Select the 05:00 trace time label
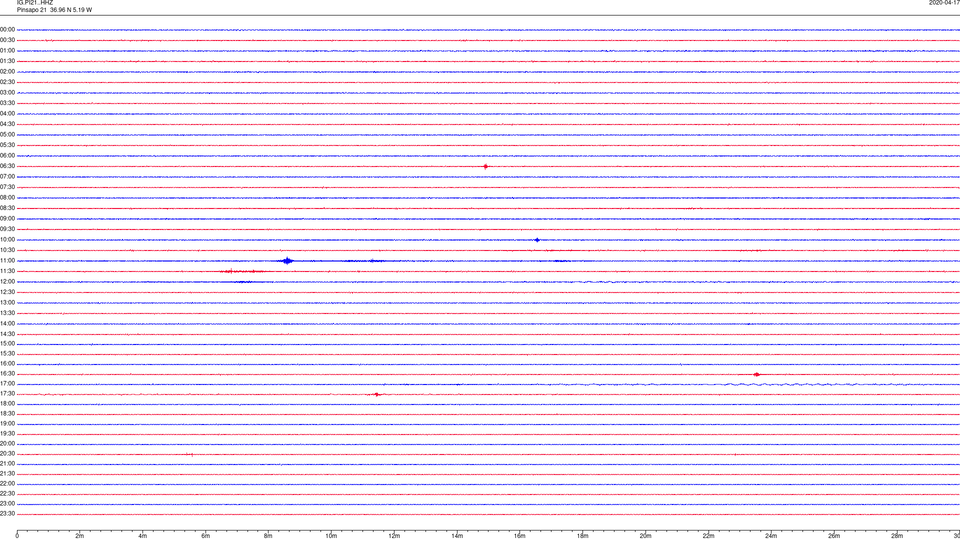This screenshot has height=540, width=960. click(7, 135)
